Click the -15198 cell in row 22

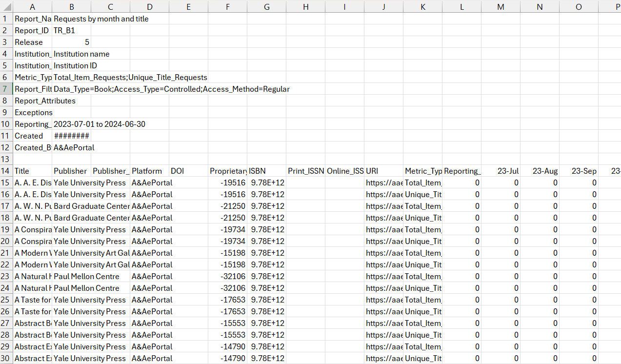(227, 264)
